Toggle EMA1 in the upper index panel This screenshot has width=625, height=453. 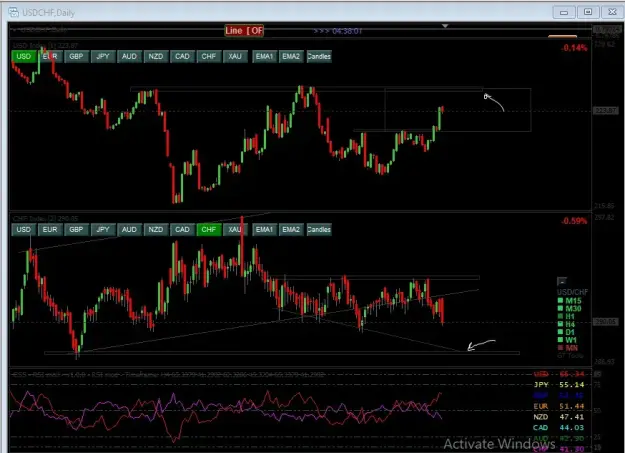pos(264,57)
